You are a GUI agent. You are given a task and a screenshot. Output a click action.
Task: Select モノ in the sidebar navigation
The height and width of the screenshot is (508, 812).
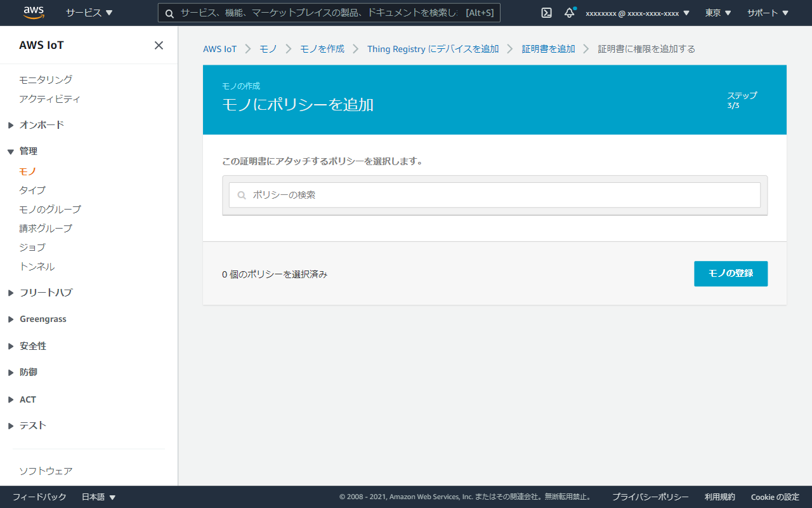pyautogui.click(x=27, y=171)
